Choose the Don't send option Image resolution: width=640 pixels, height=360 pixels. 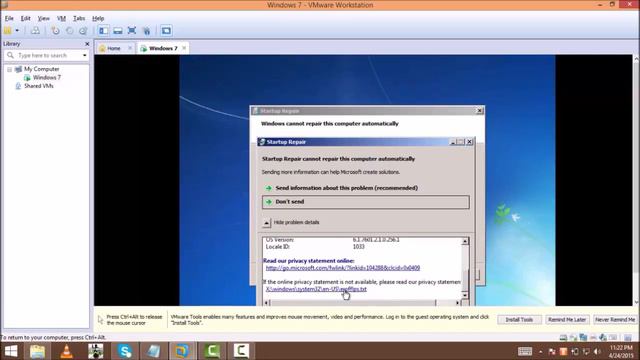(366, 202)
